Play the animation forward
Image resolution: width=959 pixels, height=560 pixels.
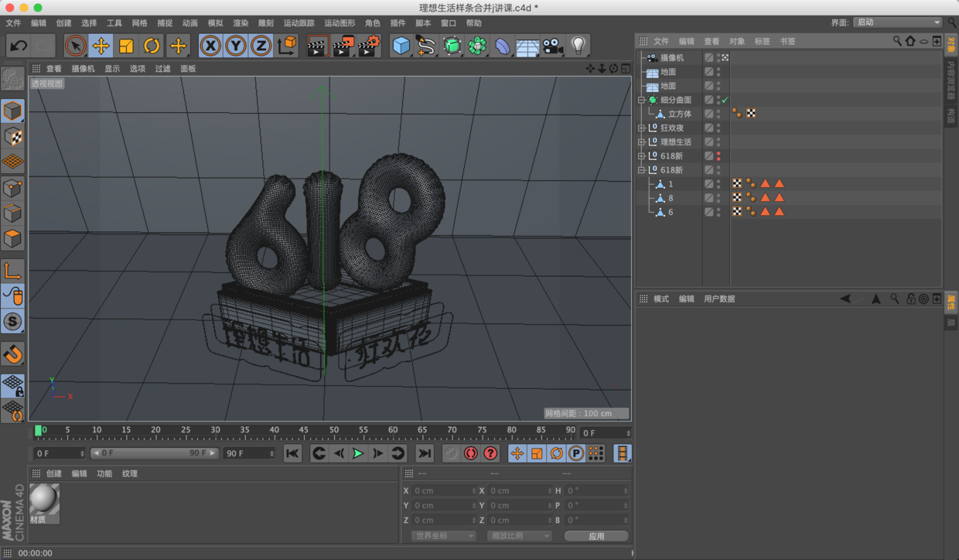[x=358, y=453]
